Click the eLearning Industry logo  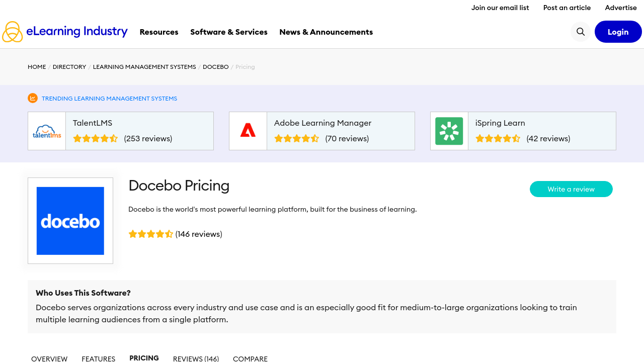click(65, 32)
